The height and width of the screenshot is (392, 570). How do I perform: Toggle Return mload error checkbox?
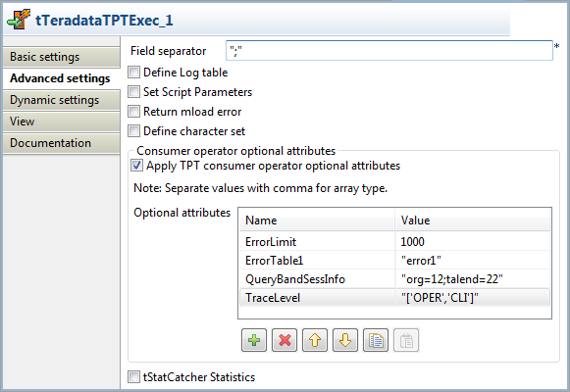pyautogui.click(x=133, y=112)
